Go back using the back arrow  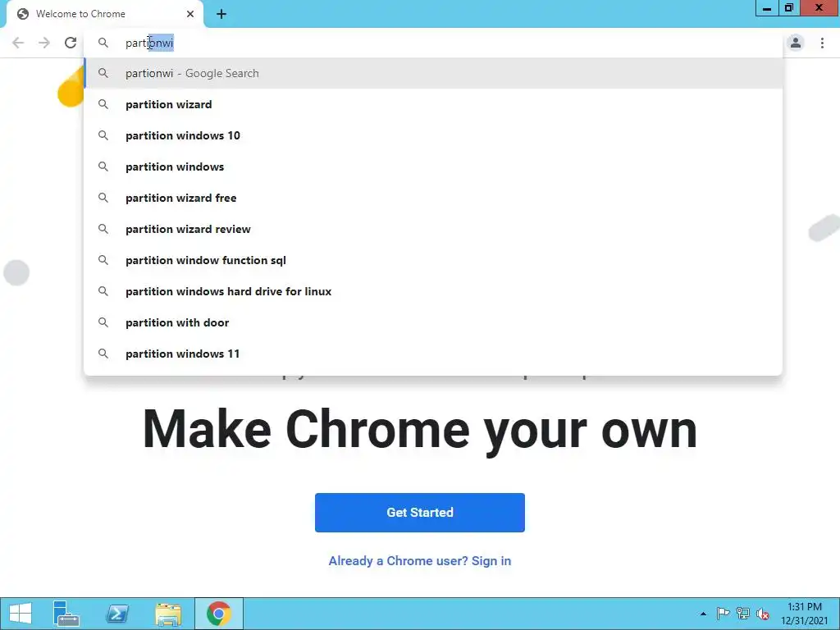tap(18, 43)
